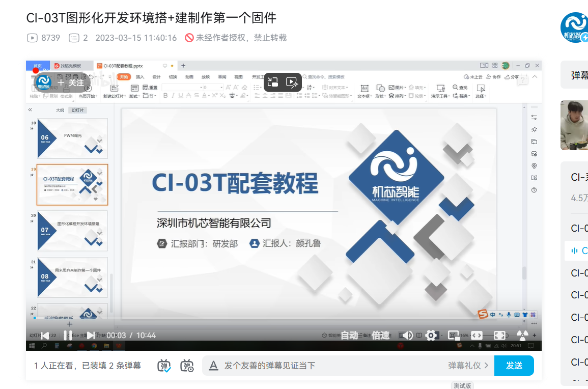Open danmaku font style options
This screenshot has width=588, height=389.
point(214,366)
